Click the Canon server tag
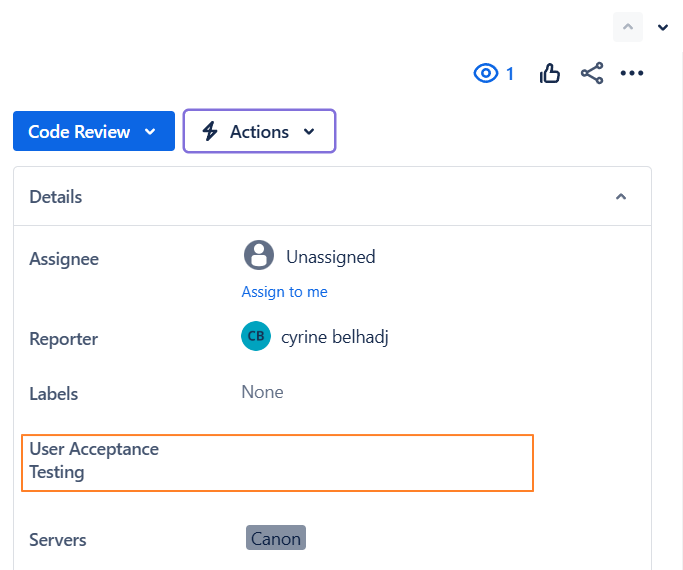The width and height of the screenshot is (683, 570). (276, 539)
